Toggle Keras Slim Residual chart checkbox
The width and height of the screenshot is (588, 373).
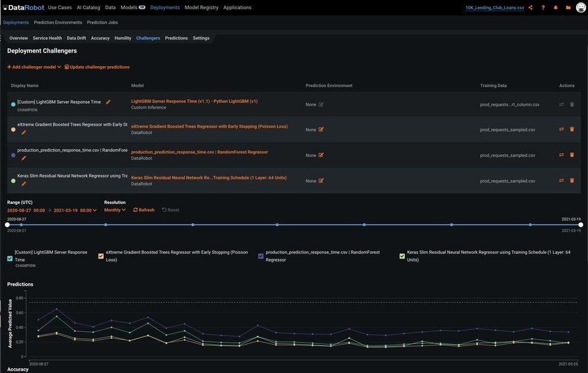pos(402,256)
